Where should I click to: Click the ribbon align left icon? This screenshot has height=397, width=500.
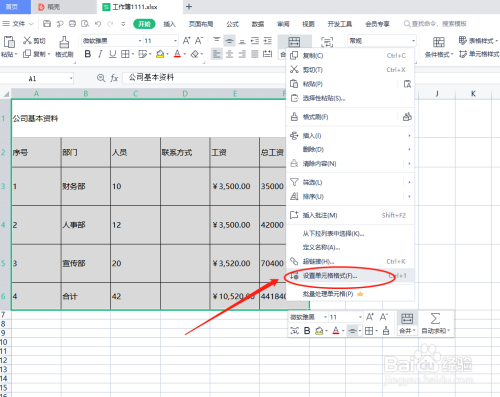click(217, 54)
